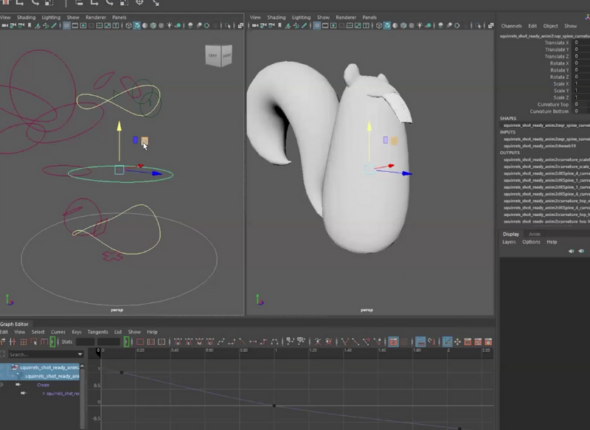Center Graph Editor view on current time
The height and width of the screenshot is (430, 590).
161,342
